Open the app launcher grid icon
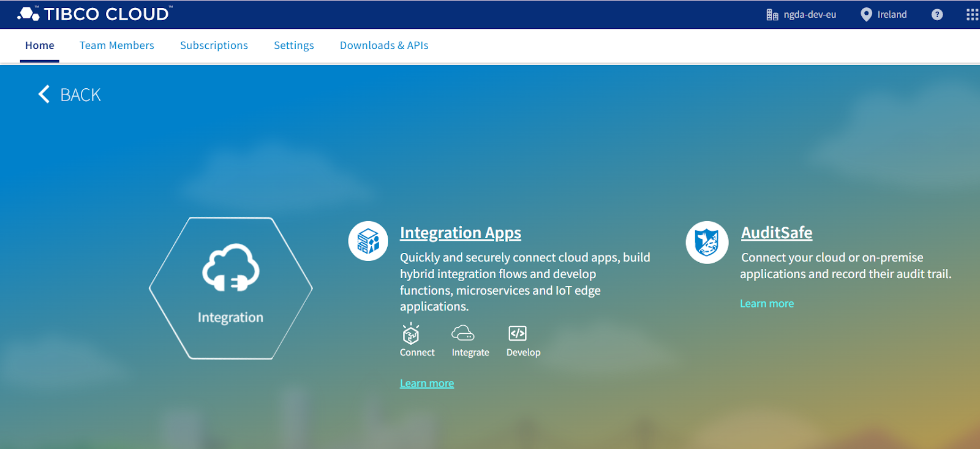980x449 pixels. pos(972,15)
